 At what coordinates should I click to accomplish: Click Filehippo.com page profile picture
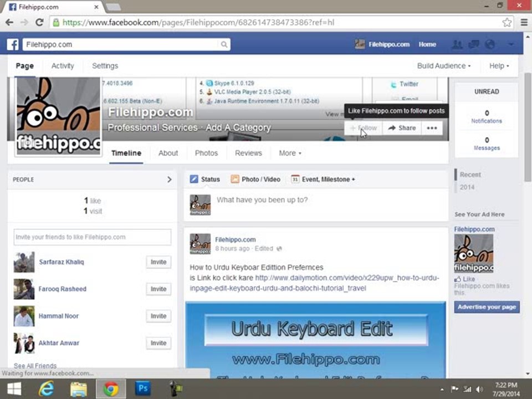tap(58, 116)
